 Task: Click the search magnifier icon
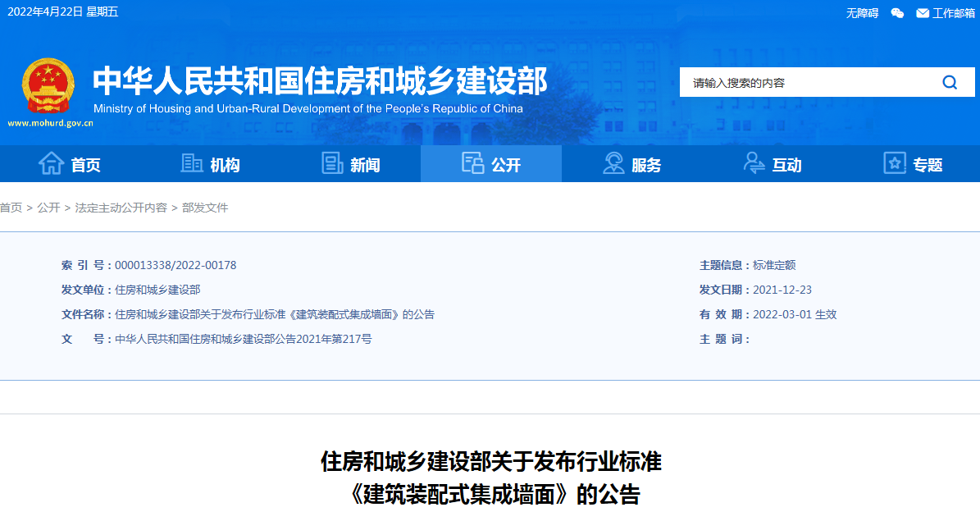950,82
